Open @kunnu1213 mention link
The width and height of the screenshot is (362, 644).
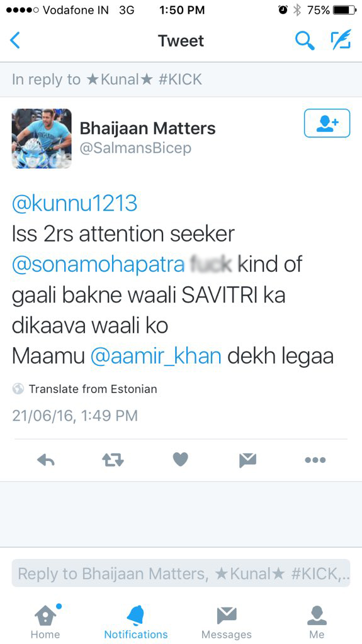pos(74,204)
